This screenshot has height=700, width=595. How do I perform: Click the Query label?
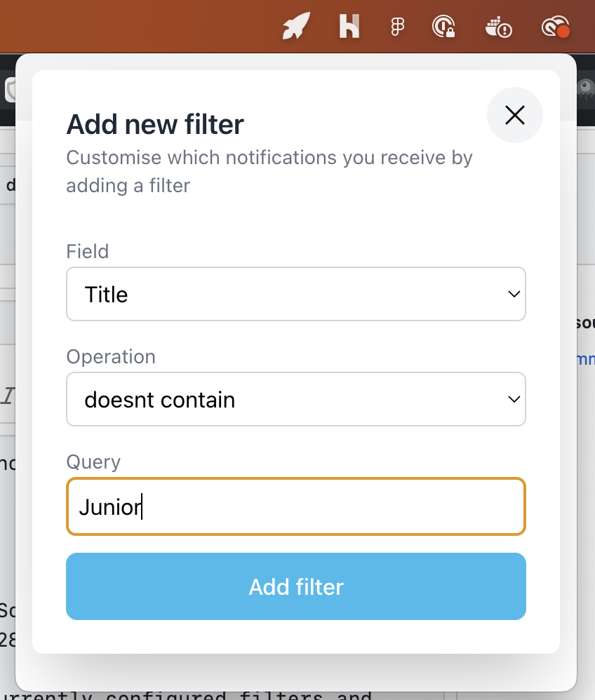93,462
